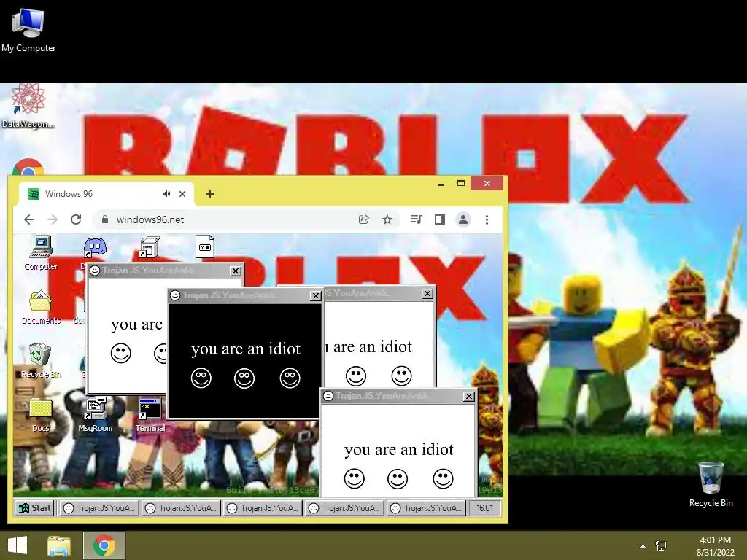
Task: Close the bottom-right Trojan popup window
Action: point(469,396)
